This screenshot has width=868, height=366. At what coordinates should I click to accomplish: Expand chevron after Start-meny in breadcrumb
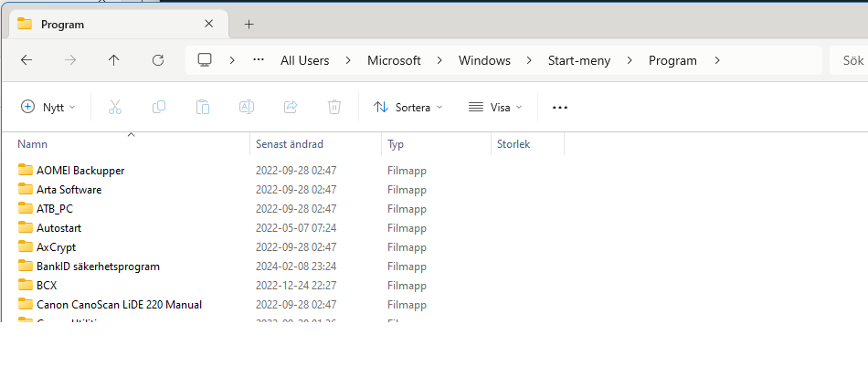click(x=630, y=61)
